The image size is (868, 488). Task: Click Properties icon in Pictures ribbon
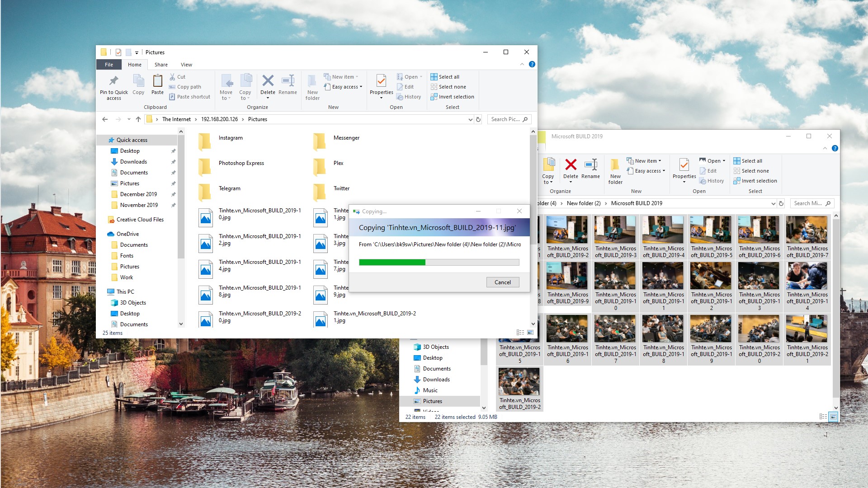click(381, 81)
